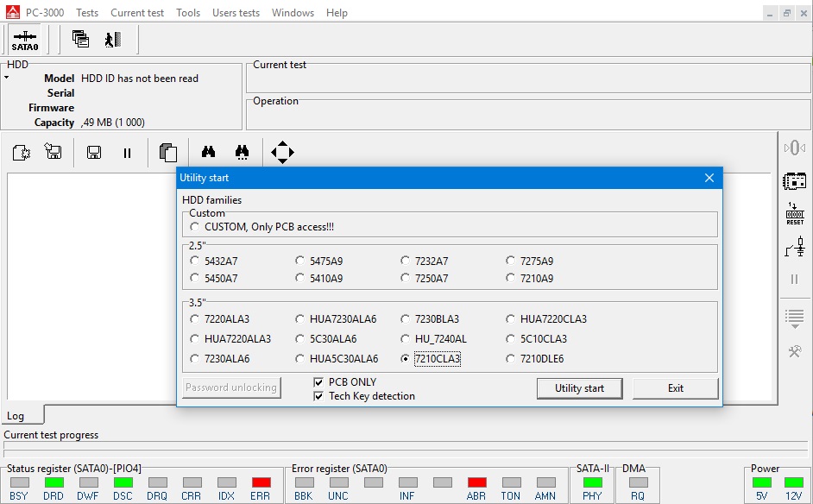Open the Users tests menu
Viewport: 813px width, 504px height.
(236, 13)
